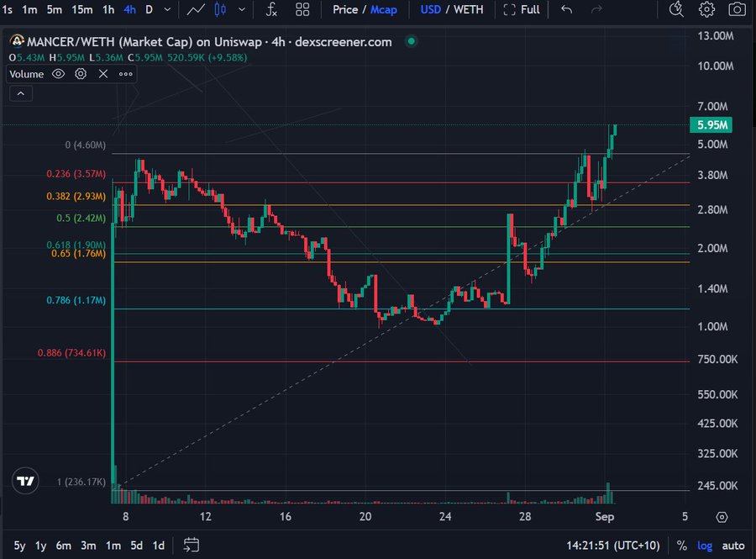
Task: Set chart range to 5d
Action: tap(136, 546)
